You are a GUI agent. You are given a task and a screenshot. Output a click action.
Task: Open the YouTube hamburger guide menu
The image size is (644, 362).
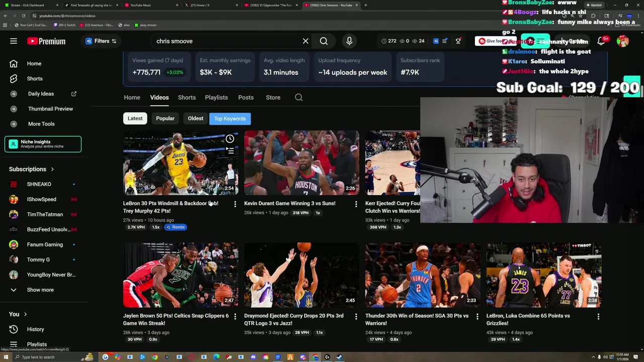[x=14, y=41]
